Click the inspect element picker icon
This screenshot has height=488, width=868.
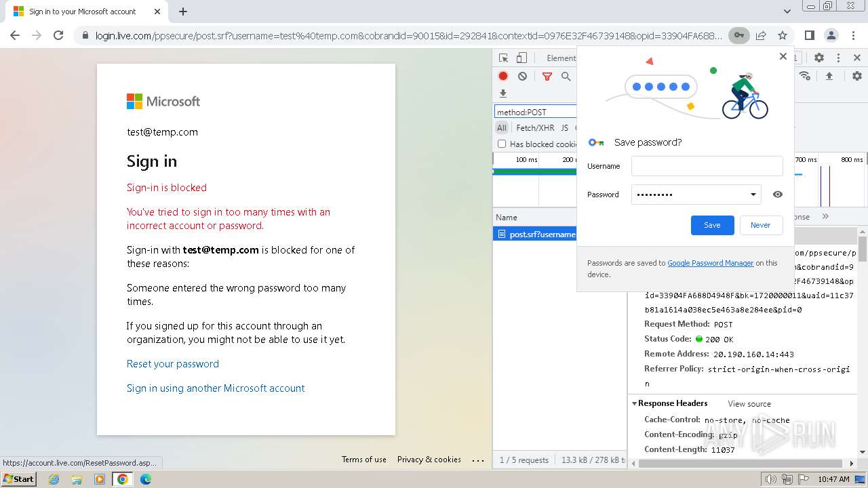click(x=503, y=58)
